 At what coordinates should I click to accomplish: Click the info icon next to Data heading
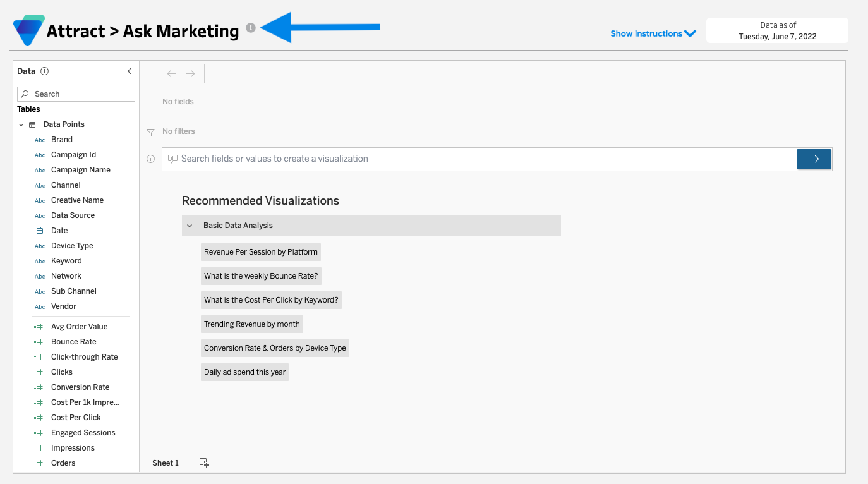click(x=45, y=71)
